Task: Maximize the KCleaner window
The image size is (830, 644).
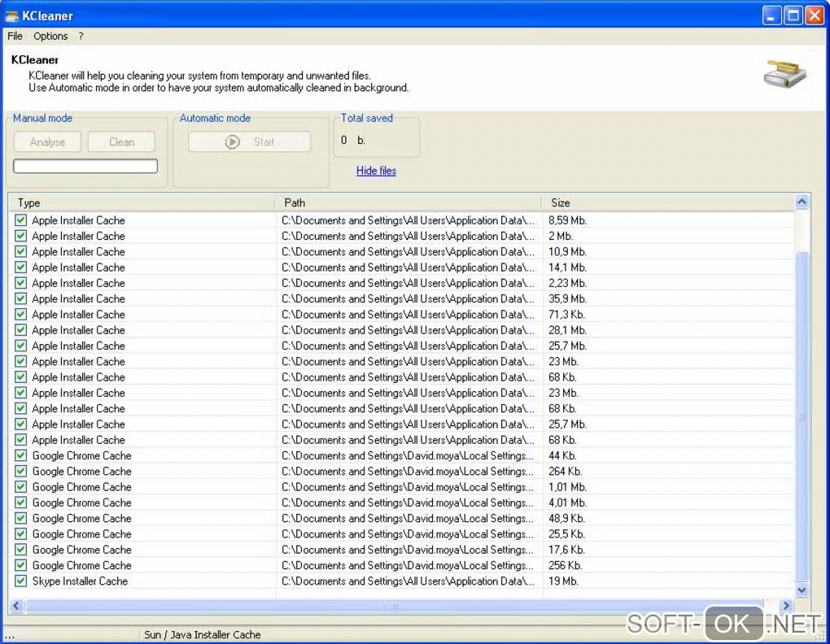Action: [793, 15]
